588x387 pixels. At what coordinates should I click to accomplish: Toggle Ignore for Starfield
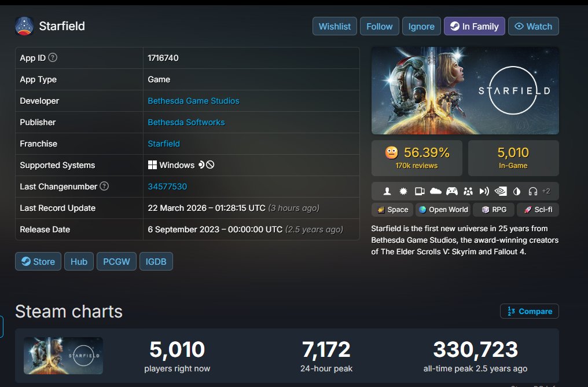click(421, 26)
